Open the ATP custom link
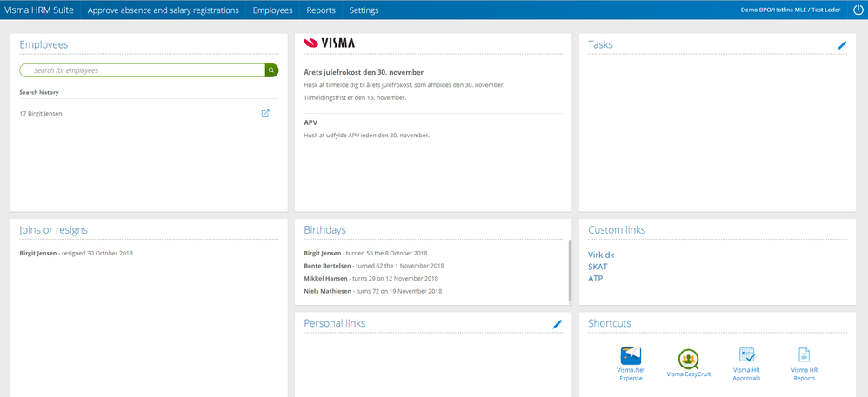The height and width of the screenshot is (397, 868). (595, 278)
